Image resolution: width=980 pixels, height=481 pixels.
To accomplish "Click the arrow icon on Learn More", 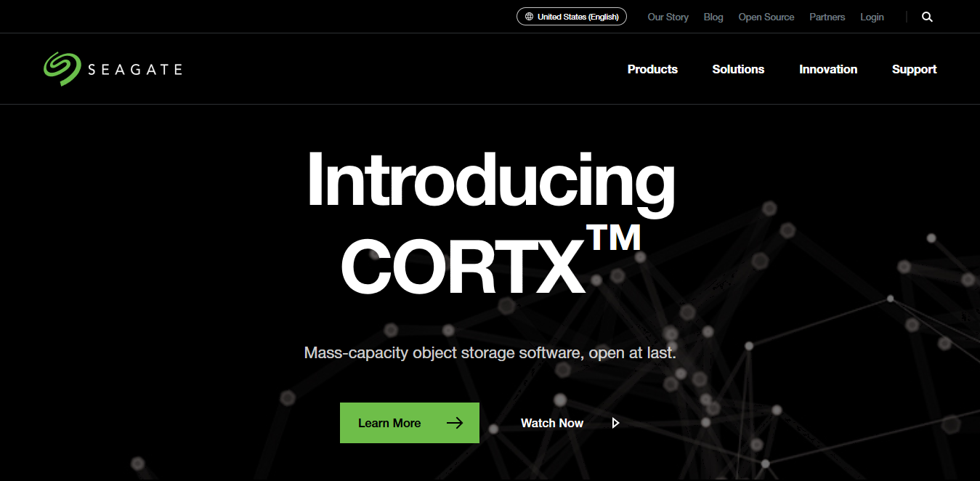I will (455, 423).
